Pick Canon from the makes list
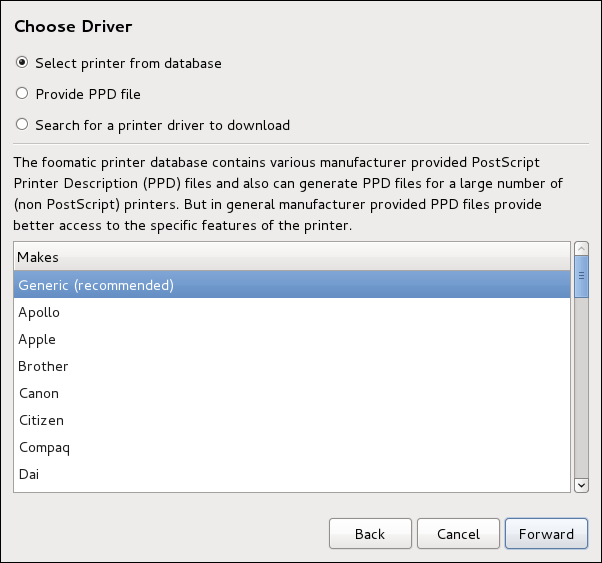Image resolution: width=602 pixels, height=563 pixels. pos(292,393)
